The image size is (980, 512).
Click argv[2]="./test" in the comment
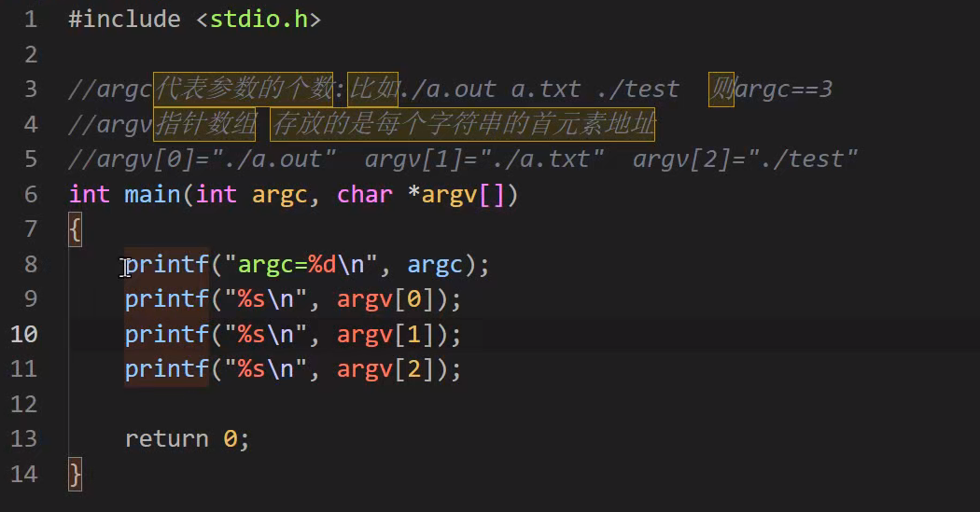click(745, 159)
